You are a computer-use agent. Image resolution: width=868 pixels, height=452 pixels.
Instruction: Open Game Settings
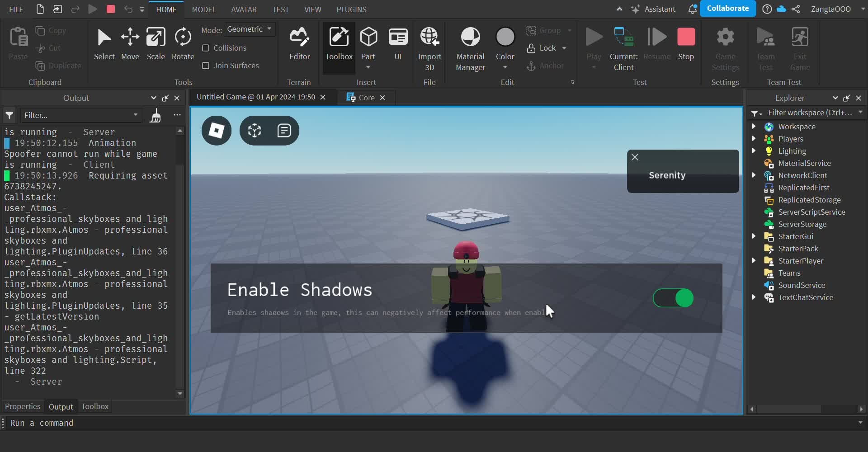725,47
